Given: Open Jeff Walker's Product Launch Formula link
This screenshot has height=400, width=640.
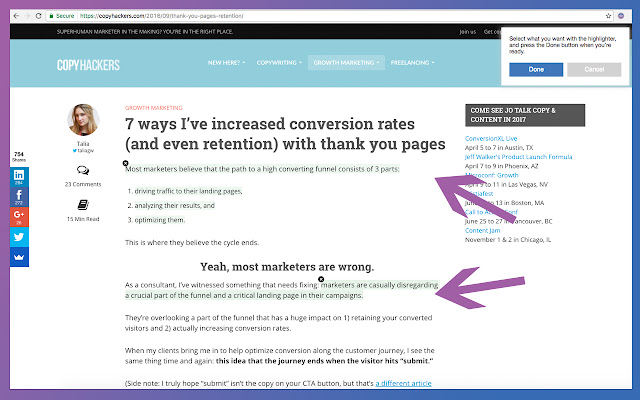Looking at the screenshot, I should click(x=518, y=157).
